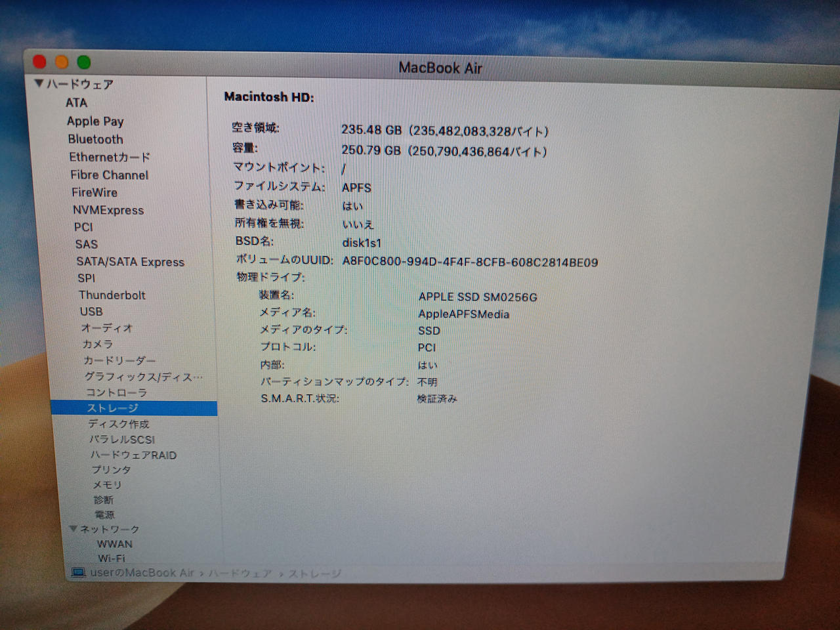The height and width of the screenshot is (630, 840).
Task: Minimize the window with the yellow button
Action: coord(62,62)
